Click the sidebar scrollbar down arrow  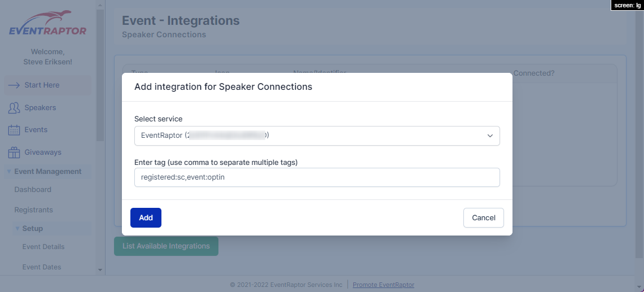[x=100, y=270]
